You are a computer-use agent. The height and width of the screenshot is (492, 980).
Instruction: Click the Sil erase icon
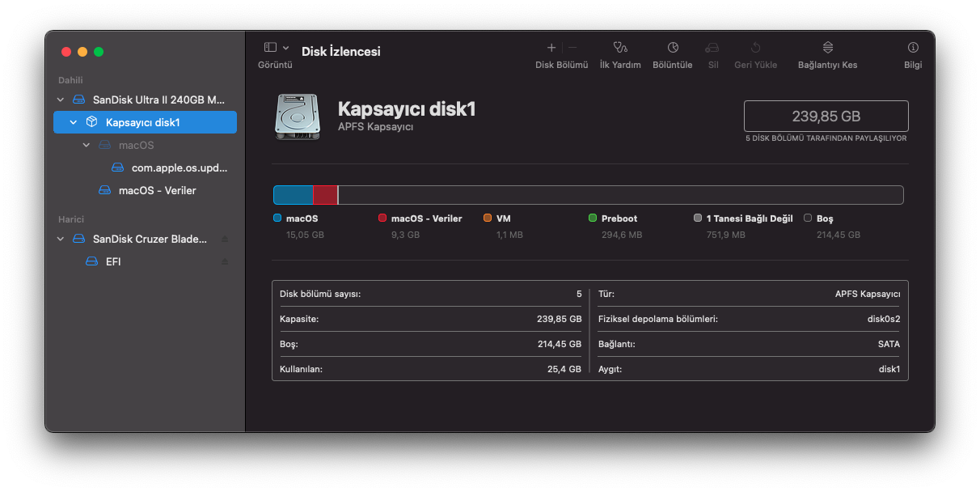[x=712, y=50]
